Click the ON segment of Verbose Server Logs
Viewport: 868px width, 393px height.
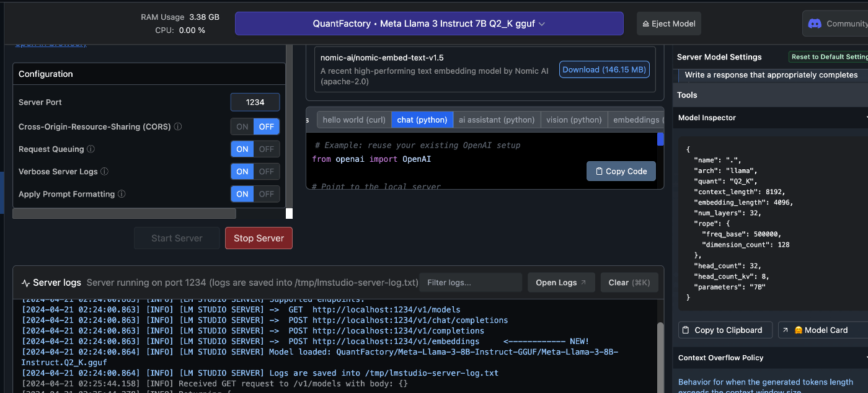coord(242,172)
